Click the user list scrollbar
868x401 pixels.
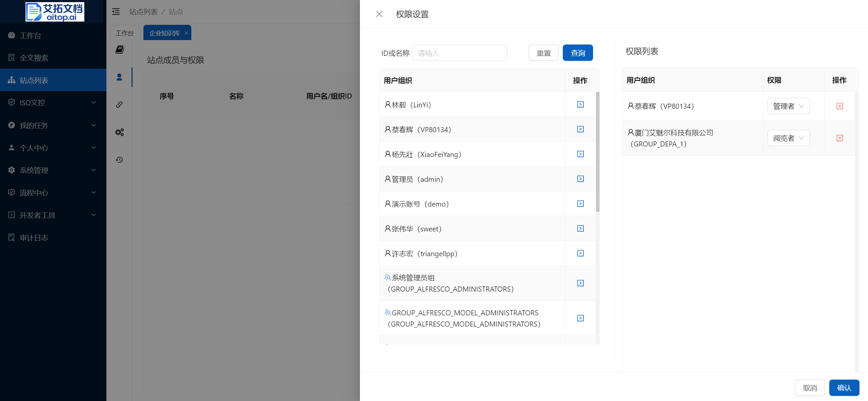point(597,152)
